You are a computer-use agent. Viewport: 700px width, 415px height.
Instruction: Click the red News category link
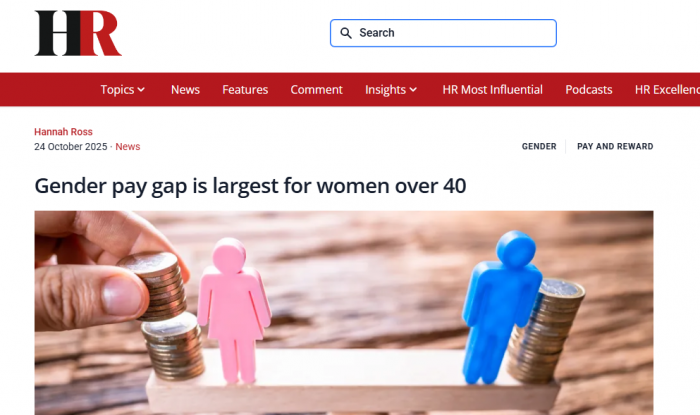coord(128,147)
